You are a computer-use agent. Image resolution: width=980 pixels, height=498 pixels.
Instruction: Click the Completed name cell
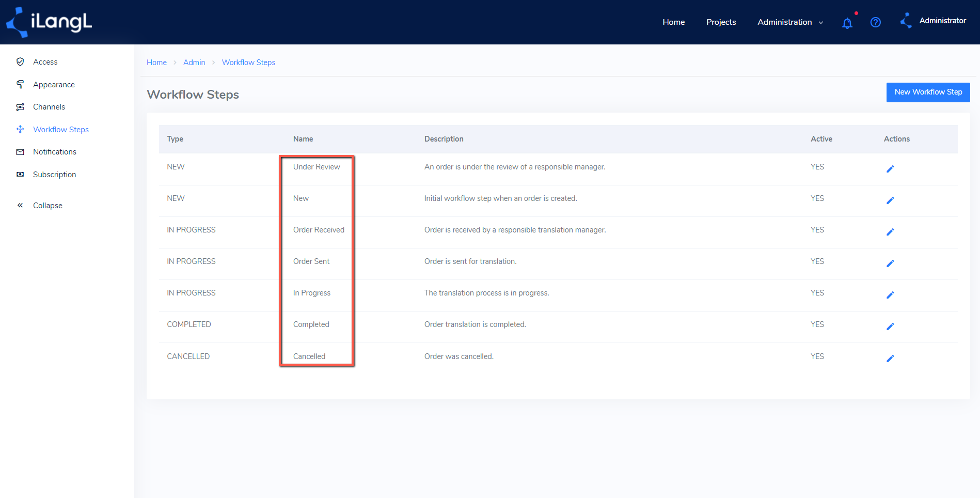[311, 324]
